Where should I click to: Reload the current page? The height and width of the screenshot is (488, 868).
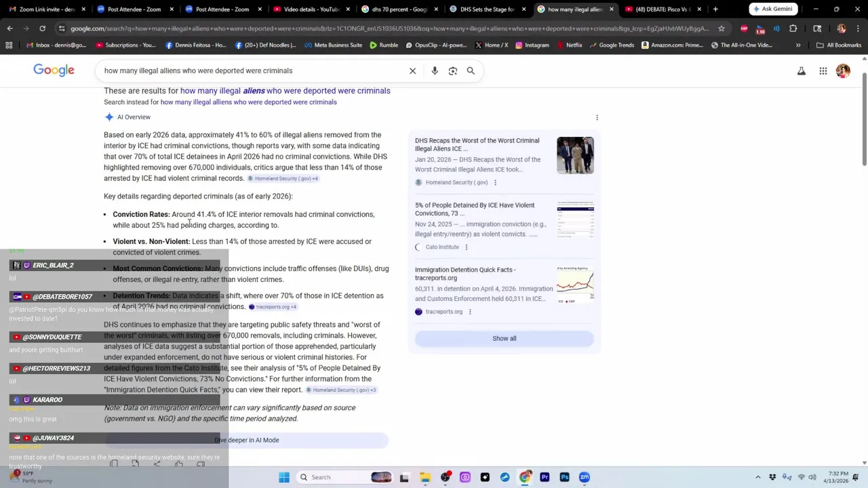click(42, 28)
